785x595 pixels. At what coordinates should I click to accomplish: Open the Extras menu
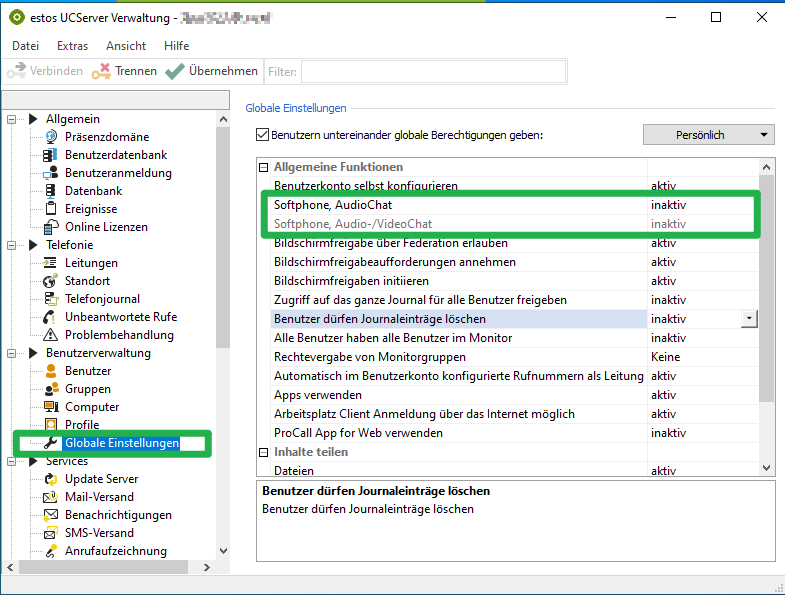point(72,46)
